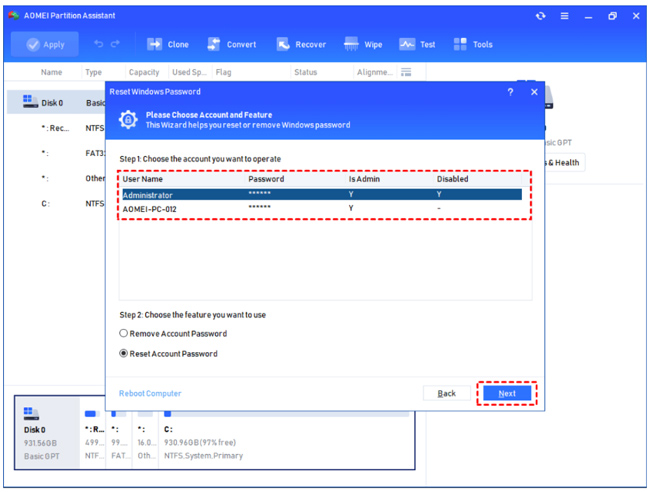650x492 pixels.
Task: Open the Tools menu icon
Action: [x=461, y=44]
